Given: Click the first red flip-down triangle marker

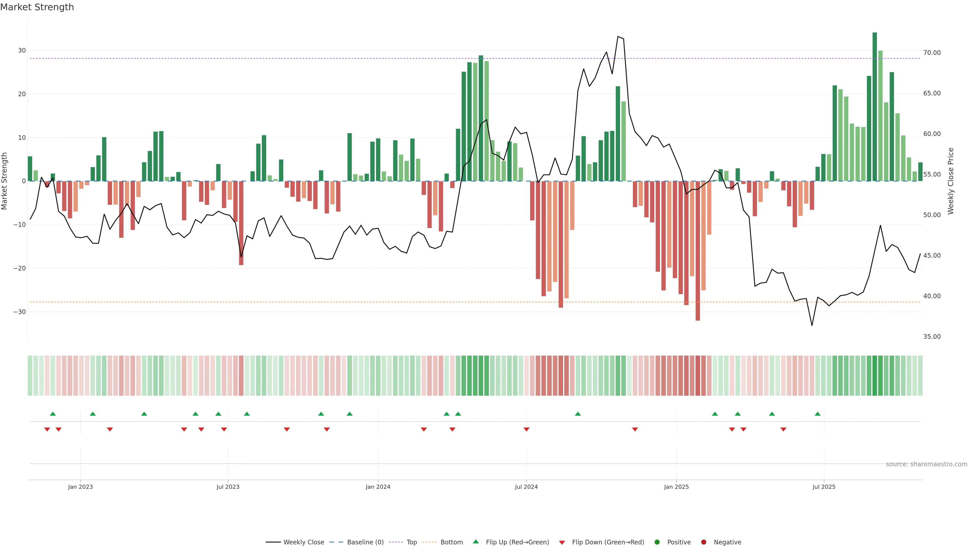Looking at the screenshot, I should (x=47, y=429).
